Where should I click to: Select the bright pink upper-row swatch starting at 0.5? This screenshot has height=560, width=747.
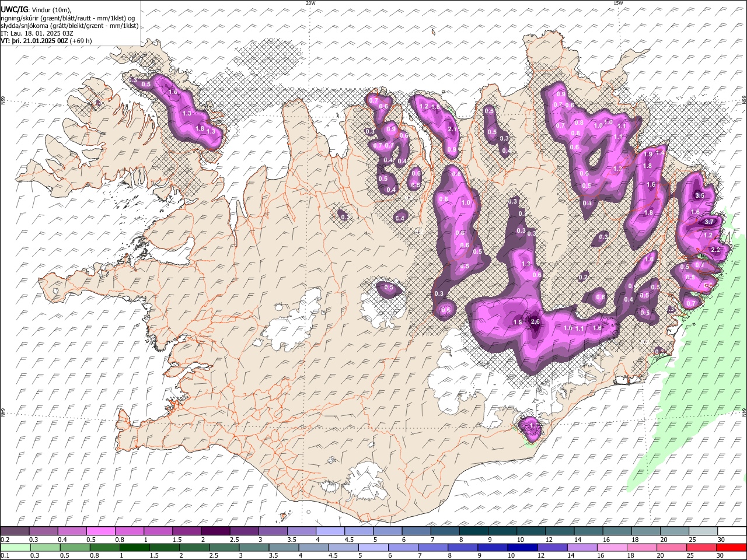[x=101, y=531]
